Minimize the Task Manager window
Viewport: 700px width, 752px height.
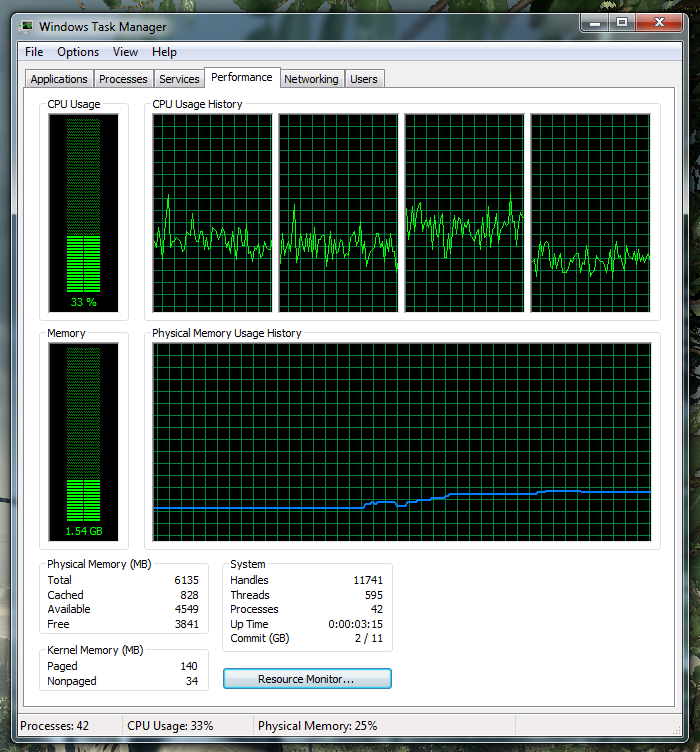click(595, 22)
